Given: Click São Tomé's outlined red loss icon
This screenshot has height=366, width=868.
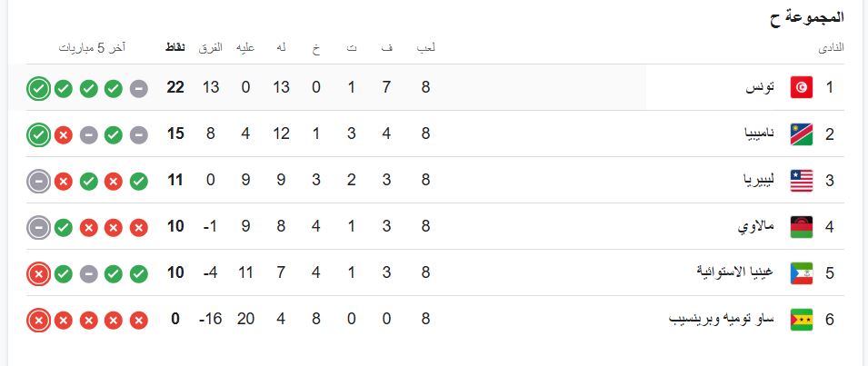Looking at the screenshot, I should pos(37,320).
